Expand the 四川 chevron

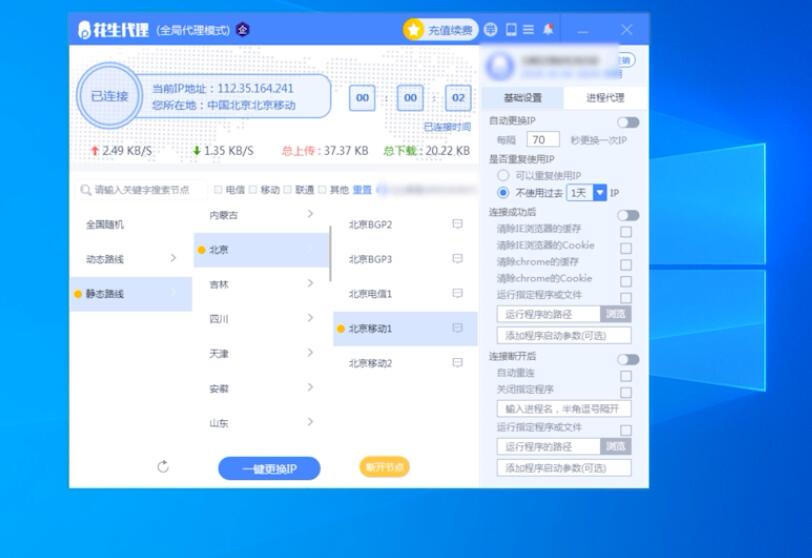coord(310,318)
